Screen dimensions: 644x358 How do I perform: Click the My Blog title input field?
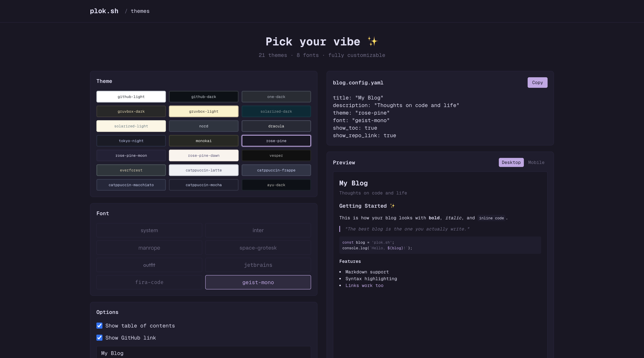pyautogui.click(x=203, y=353)
